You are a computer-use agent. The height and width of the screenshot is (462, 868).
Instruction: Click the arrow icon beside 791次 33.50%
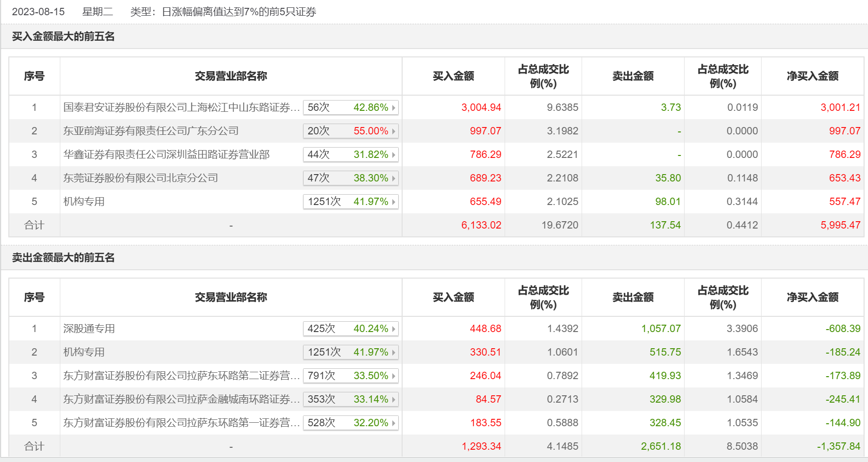(x=393, y=376)
